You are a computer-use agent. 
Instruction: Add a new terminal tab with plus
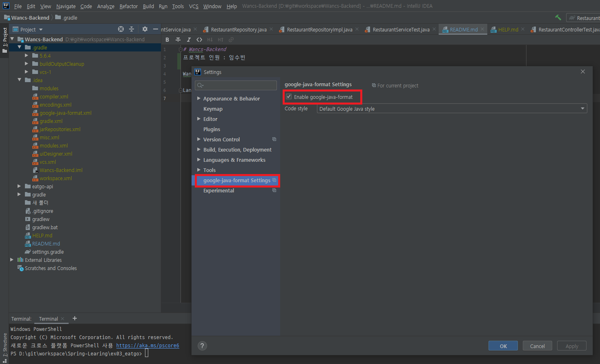point(75,318)
